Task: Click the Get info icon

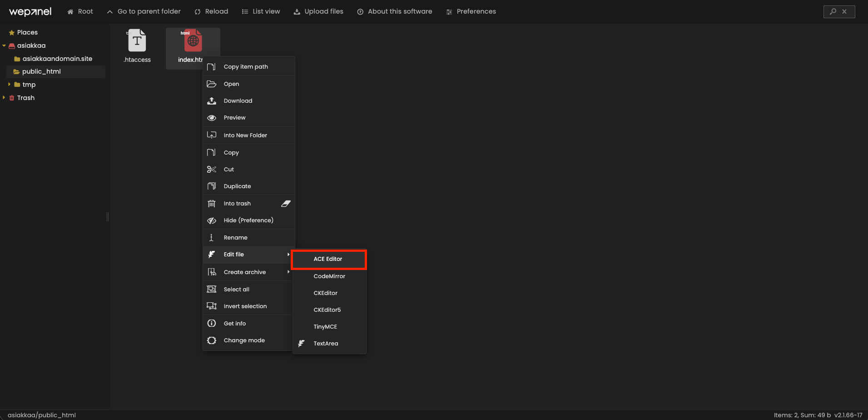Action: (x=211, y=324)
